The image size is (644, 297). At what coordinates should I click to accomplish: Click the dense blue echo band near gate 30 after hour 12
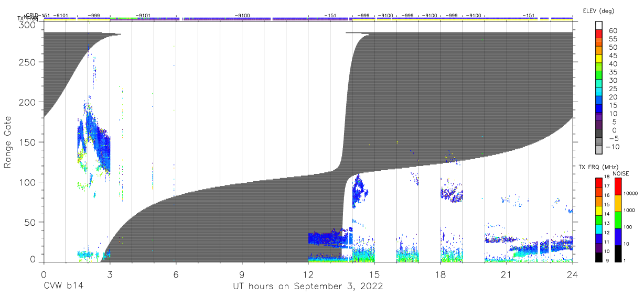pyautogui.click(x=329, y=238)
